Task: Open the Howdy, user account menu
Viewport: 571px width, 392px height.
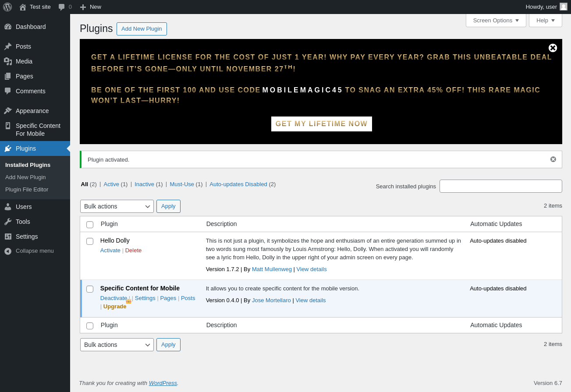Action: click(x=546, y=7)
